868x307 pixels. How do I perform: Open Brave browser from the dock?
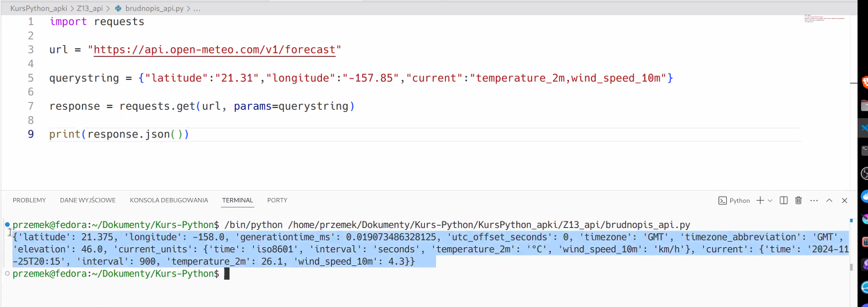(x=865, y=83)
